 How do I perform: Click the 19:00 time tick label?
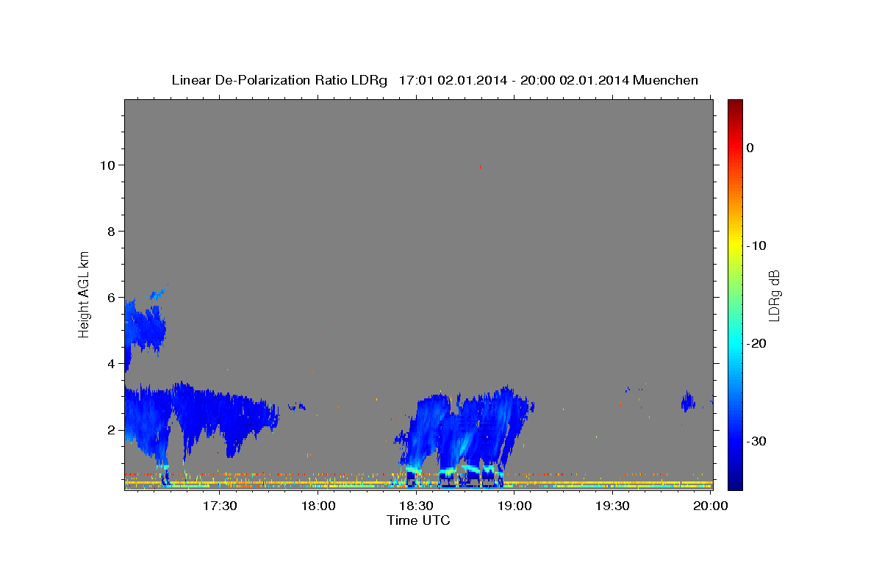[x=515, y=506]
